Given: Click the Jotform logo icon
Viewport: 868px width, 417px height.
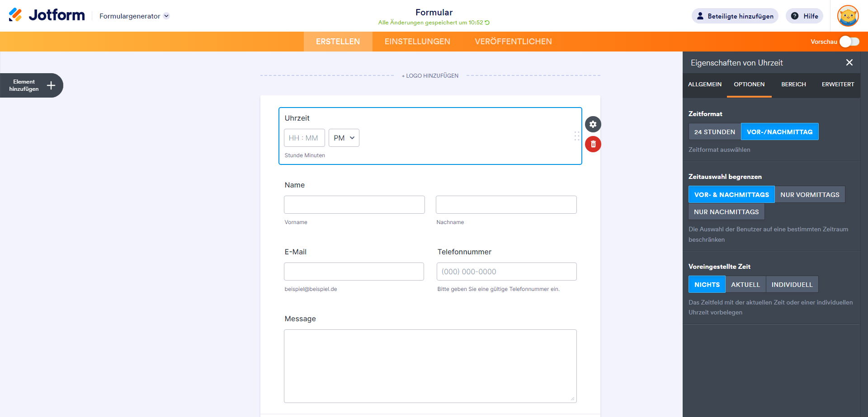Looking at the screenshot, I should (15, 15).
